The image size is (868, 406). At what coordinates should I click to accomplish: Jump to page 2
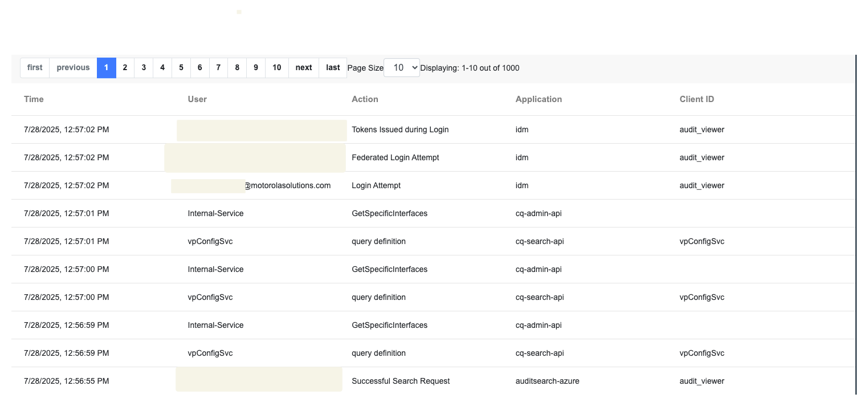click(x=125, y=68)
